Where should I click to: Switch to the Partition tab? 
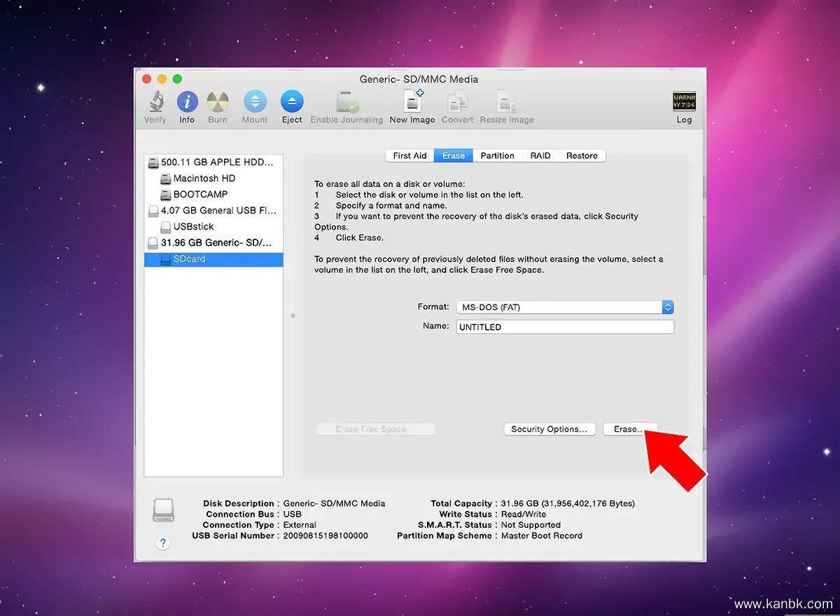point(497,156)
